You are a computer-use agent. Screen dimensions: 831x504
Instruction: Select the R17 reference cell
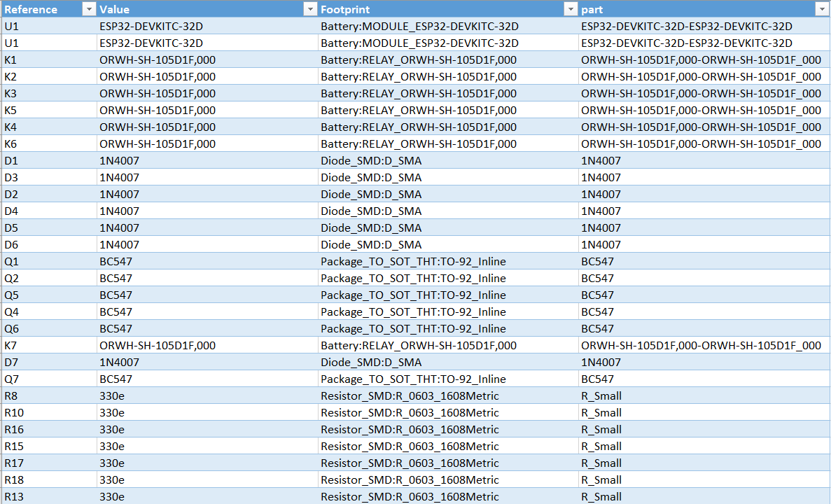49,463
